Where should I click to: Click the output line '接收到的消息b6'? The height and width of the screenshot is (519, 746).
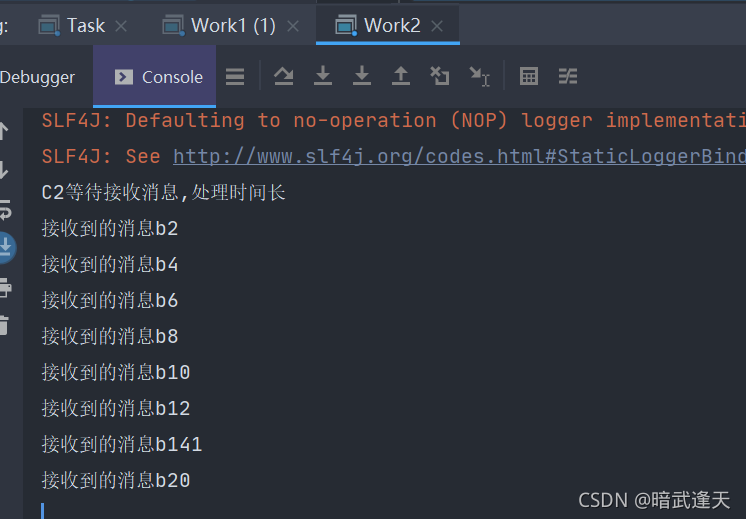[110, 301]
